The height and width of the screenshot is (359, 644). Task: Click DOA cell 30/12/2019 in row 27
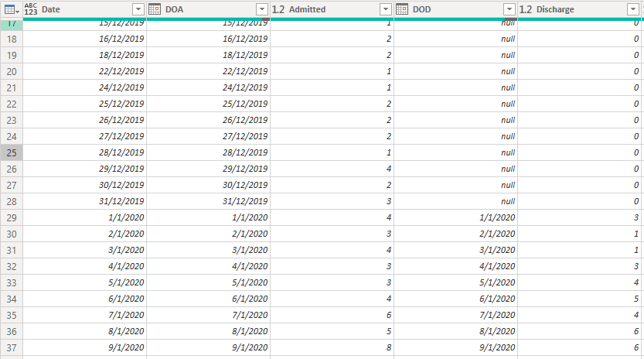(208, 185)
